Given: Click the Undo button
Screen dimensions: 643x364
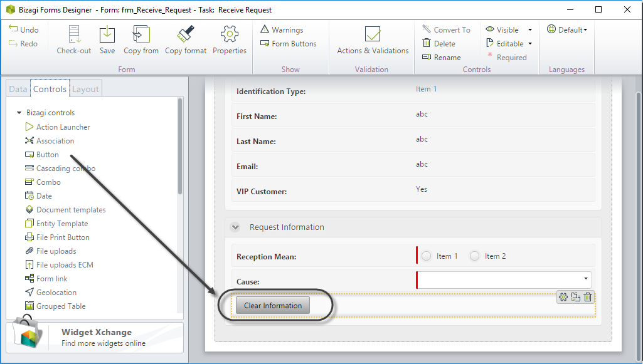Looking at the screenshot, I should tap(24, 29).
